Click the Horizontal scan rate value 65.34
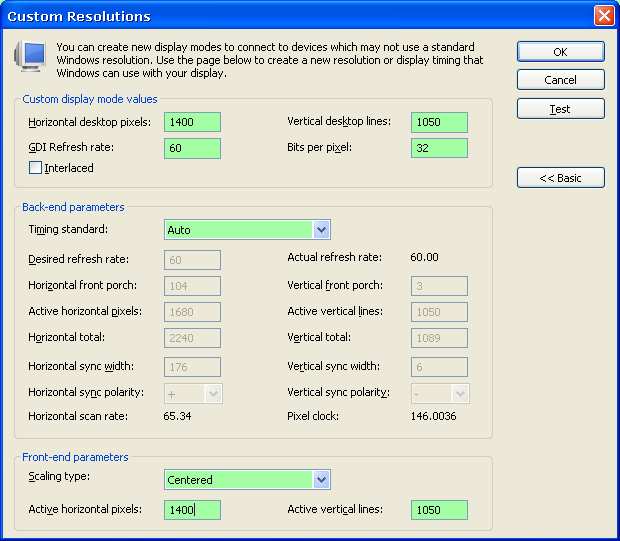The image size is (620, 541). coord(177,416)
